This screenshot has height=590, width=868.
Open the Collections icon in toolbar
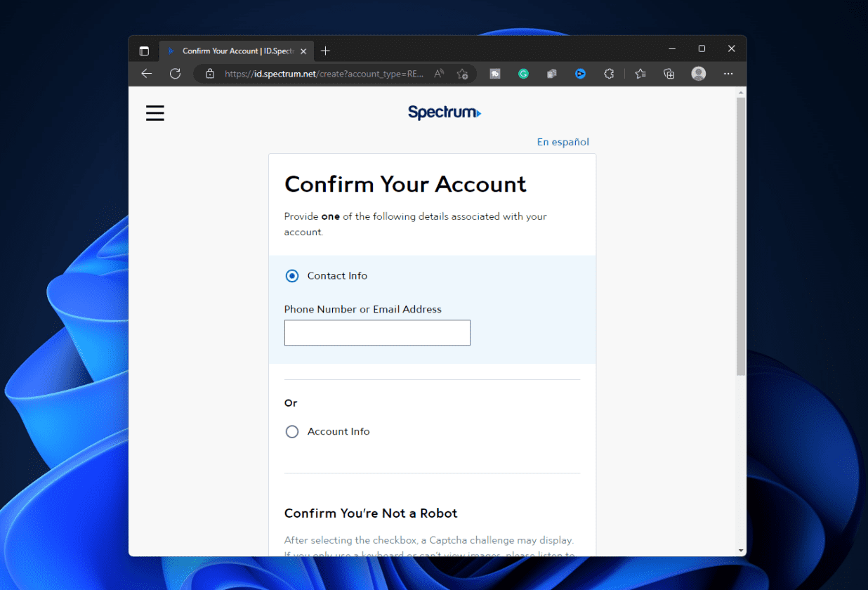[x=669, y=74]
